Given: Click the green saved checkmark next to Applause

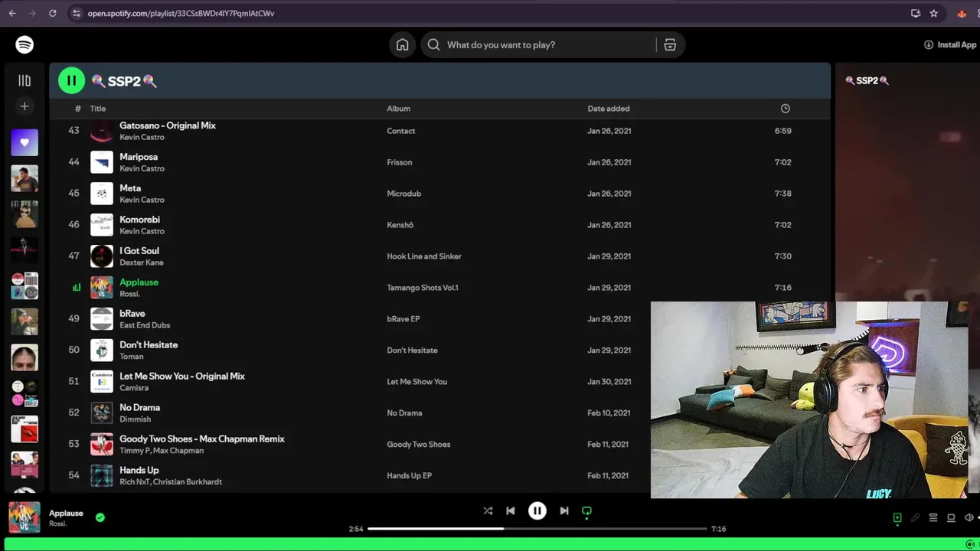Looking at the screenshot, I should pos(100,517).
